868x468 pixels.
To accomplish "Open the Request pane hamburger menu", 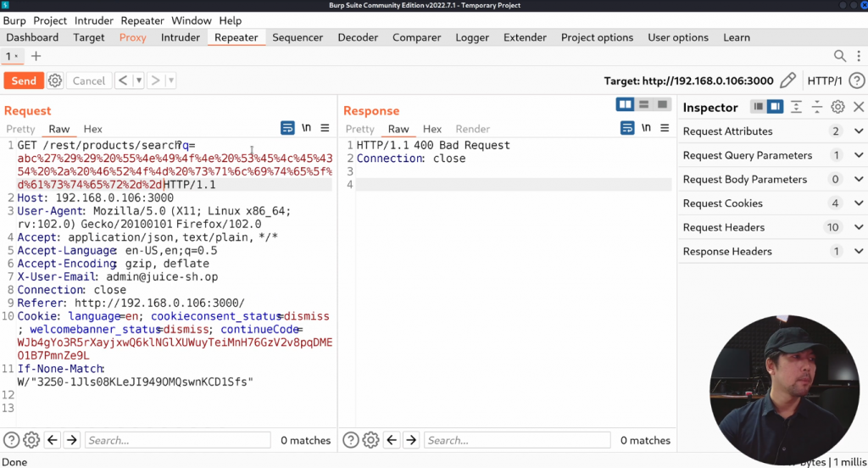I will (325, 128).
